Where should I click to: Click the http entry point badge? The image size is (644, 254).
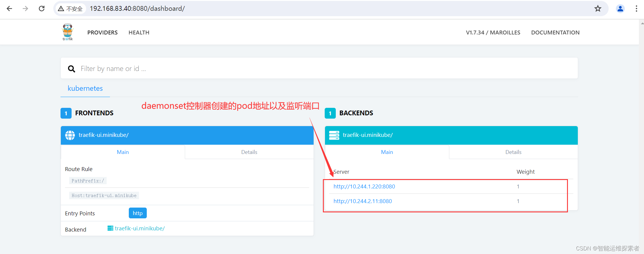(x=138, y=213)
